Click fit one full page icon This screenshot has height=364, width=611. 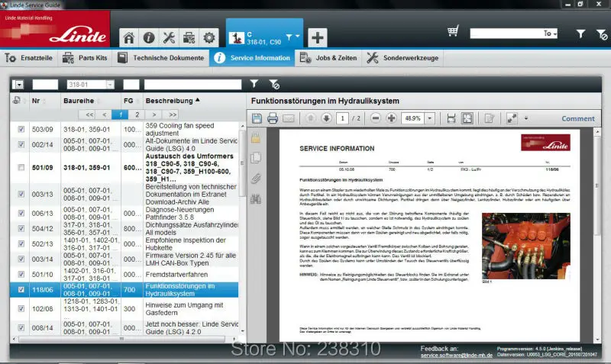(x=467, y=118)
